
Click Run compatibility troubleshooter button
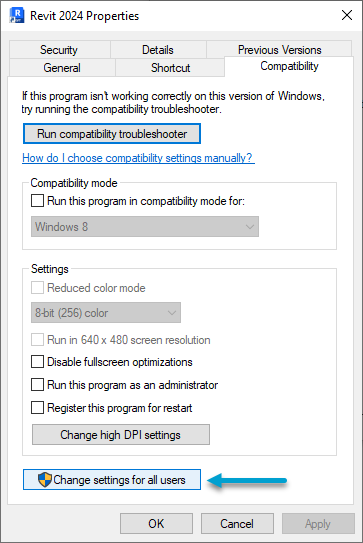112,134
